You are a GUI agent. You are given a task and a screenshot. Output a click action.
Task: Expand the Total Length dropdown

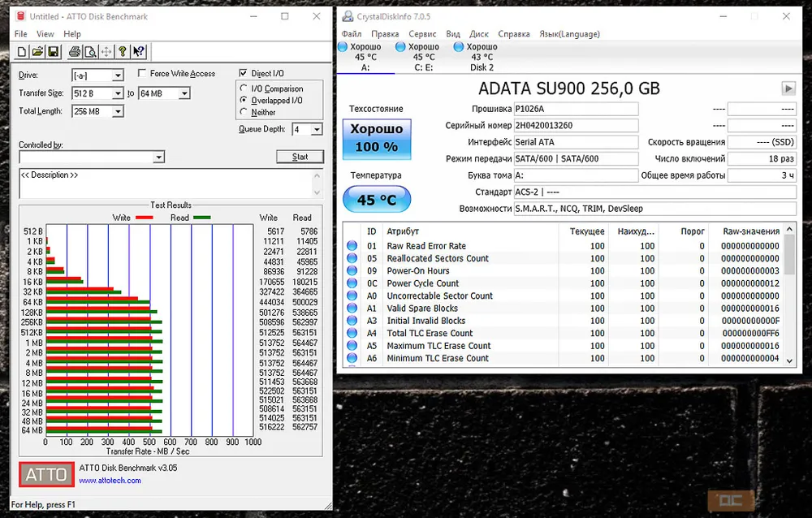[118, 111]
